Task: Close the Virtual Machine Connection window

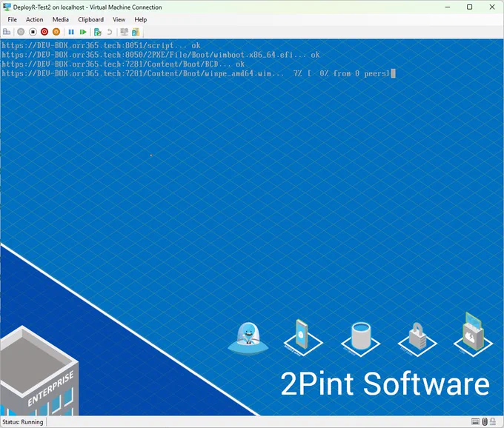Action: click(x=492, y=7)
